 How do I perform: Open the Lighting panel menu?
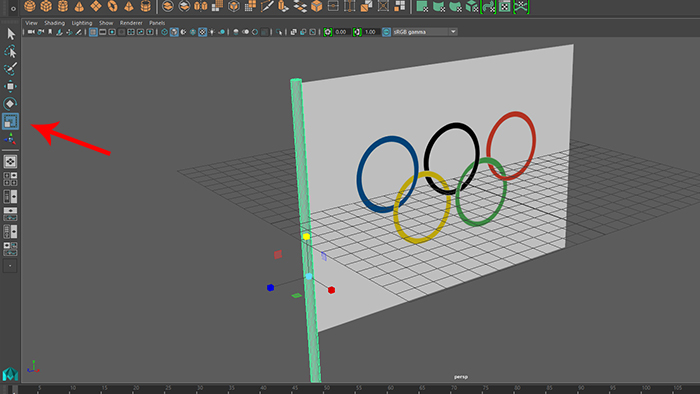tap(82, 23)
